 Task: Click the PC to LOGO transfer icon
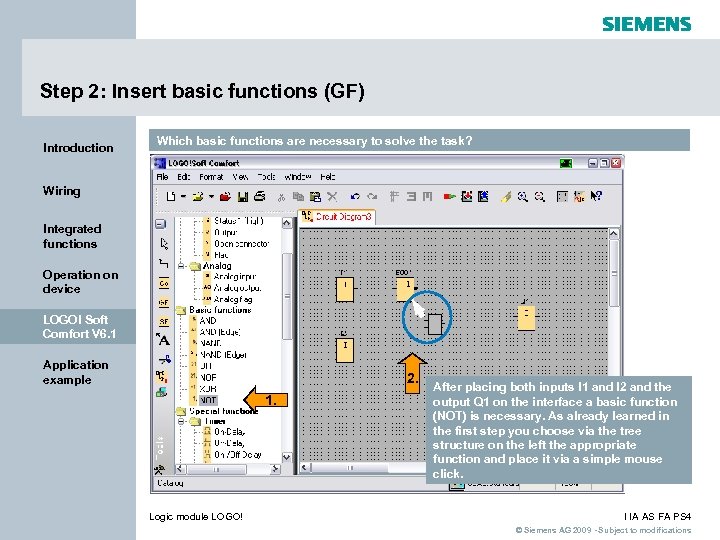467,197
